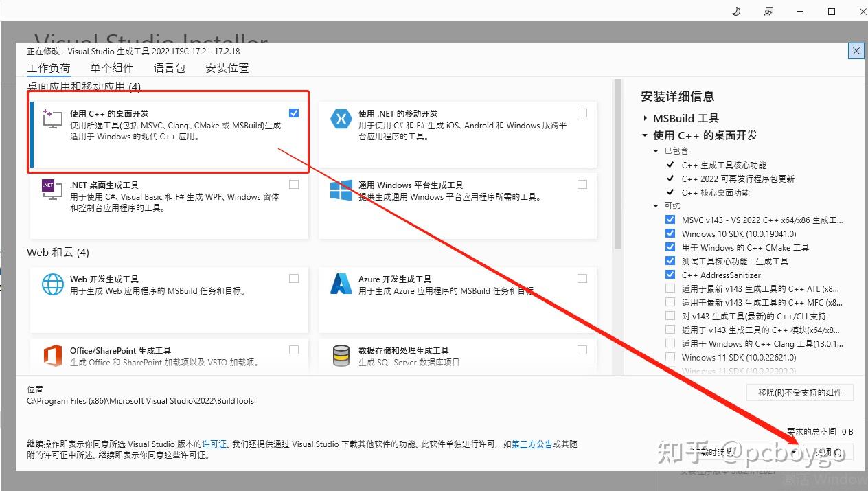
Task: Collapse the 使用 C++ 的桌面开发 details node
Action: [x=646, y=135]
